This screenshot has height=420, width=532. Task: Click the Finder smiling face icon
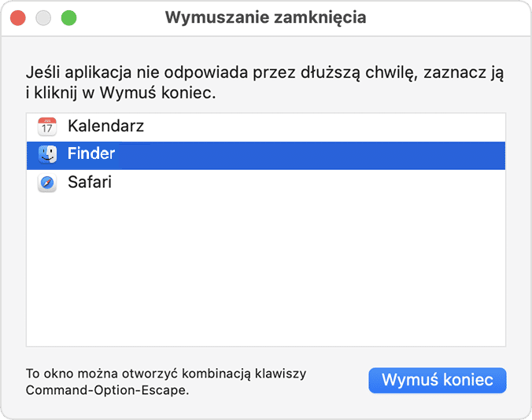(47, 155)
